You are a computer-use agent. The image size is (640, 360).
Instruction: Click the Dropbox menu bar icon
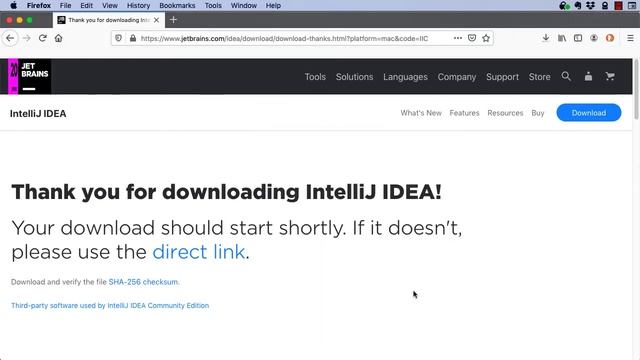pyautogui.click(x=591, y=5)
